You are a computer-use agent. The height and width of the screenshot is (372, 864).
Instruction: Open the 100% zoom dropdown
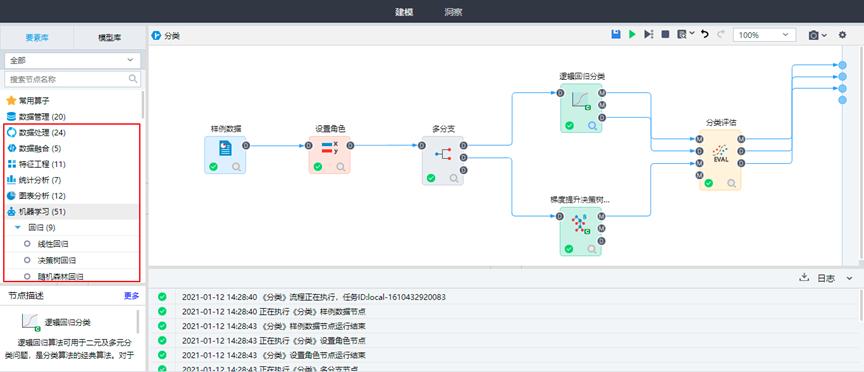click(764, 35)
